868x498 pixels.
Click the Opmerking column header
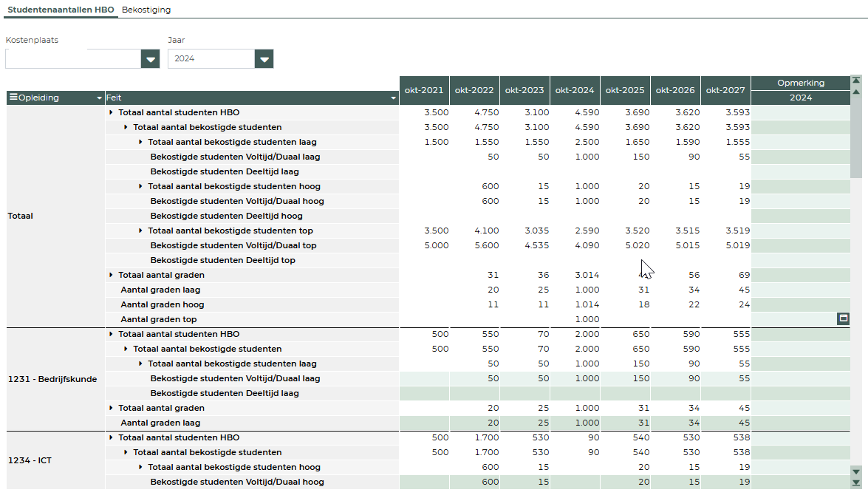point(800,83)
